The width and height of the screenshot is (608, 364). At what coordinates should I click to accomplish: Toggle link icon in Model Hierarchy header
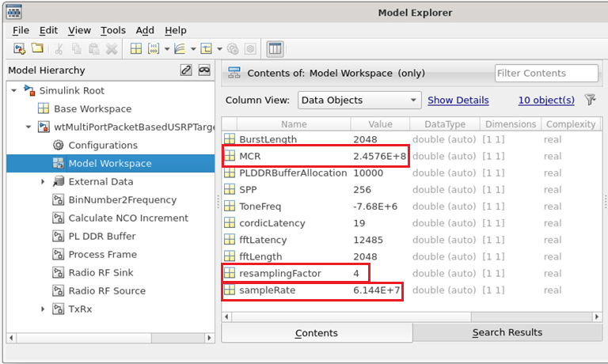tap(186, 70)
